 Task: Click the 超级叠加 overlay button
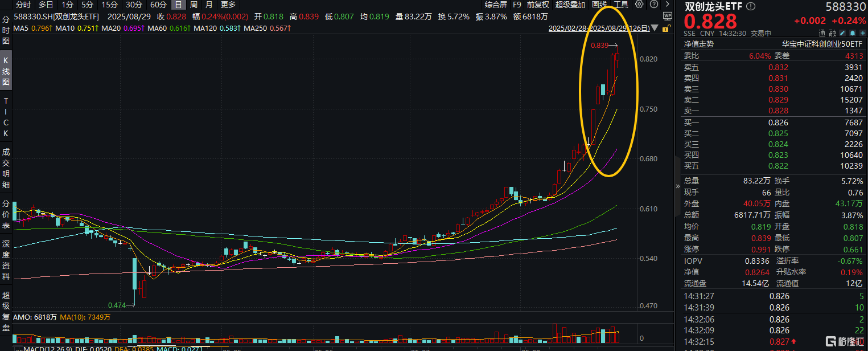570,5
